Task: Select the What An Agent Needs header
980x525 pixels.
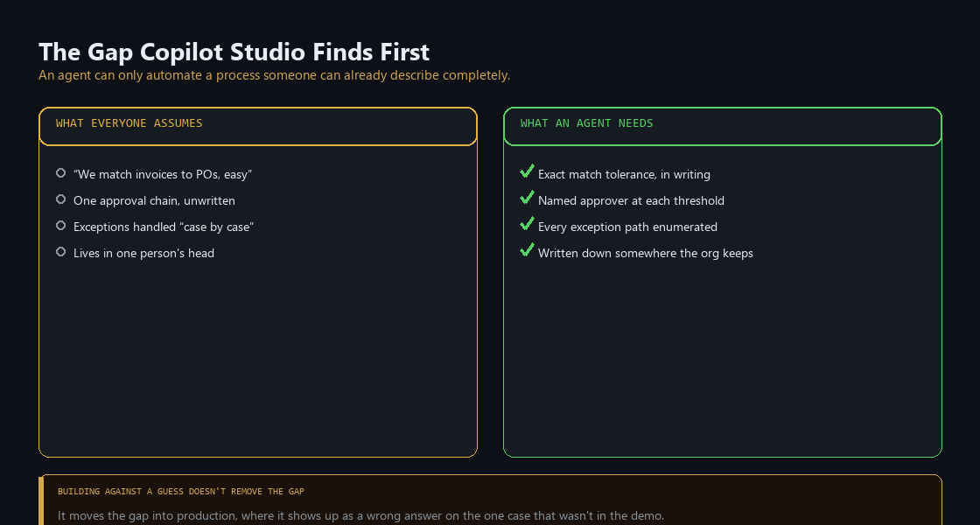Action: (723, 126)
